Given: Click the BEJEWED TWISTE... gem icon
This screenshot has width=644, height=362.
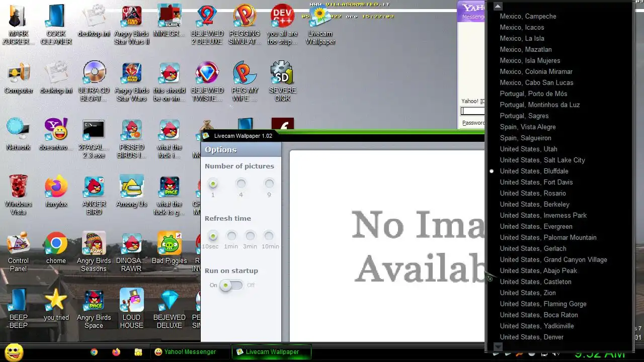Looking at the screenshot, I should 207,82.
